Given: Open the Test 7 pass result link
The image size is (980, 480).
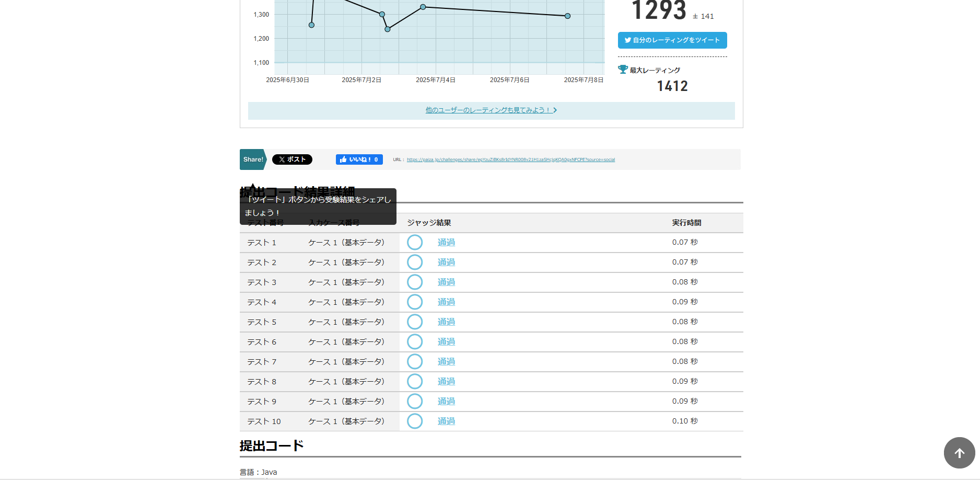Looking at the screenshot, I should pos(446,362).
